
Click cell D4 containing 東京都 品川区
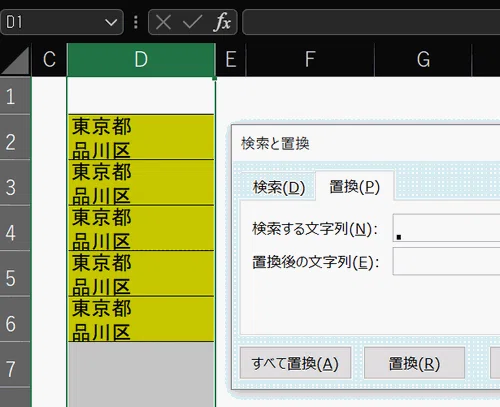tap(141, 228)
